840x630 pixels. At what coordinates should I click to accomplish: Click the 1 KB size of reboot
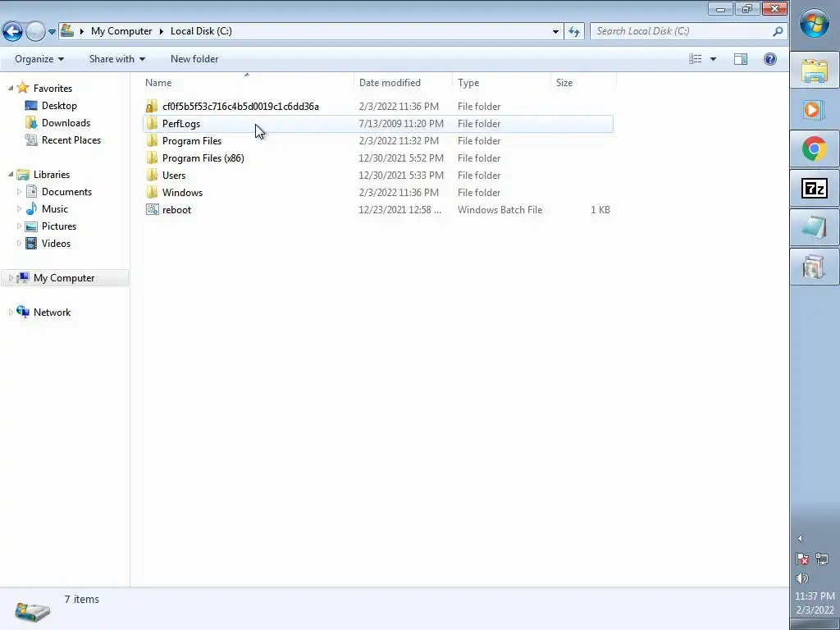pos(600,210)
